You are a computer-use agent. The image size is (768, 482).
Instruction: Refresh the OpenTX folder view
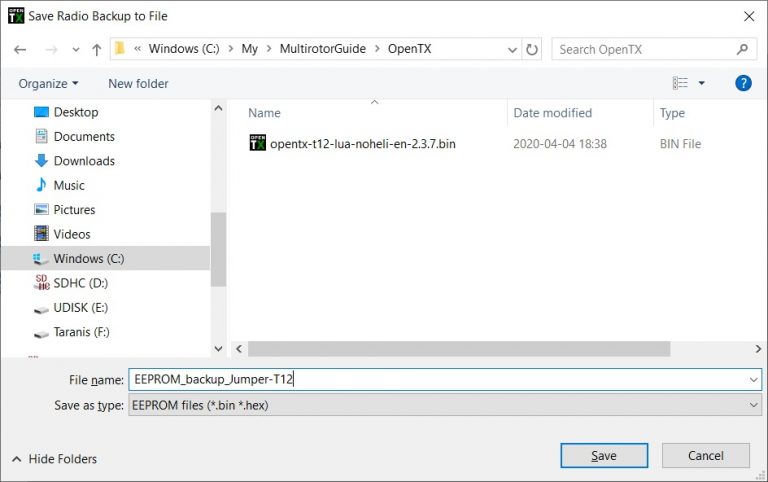tap(531, 49)
